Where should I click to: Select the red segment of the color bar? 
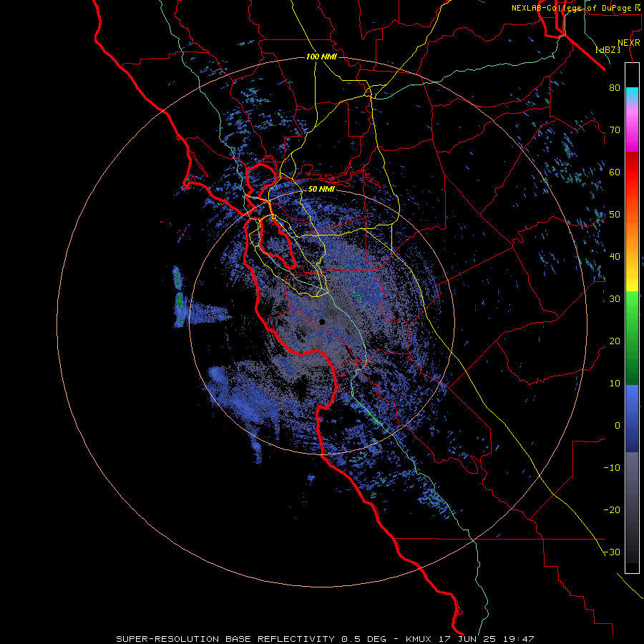[x=632, y=172]
